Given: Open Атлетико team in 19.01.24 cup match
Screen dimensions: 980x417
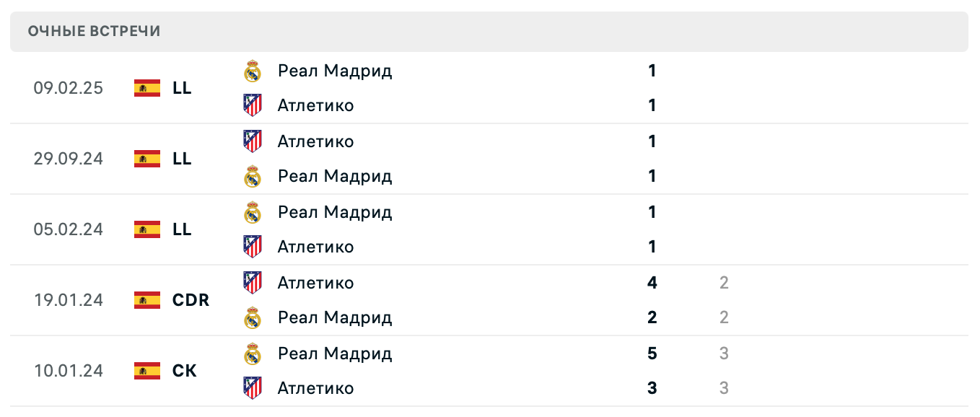Looking at the screenshot, I should [315, 283].
